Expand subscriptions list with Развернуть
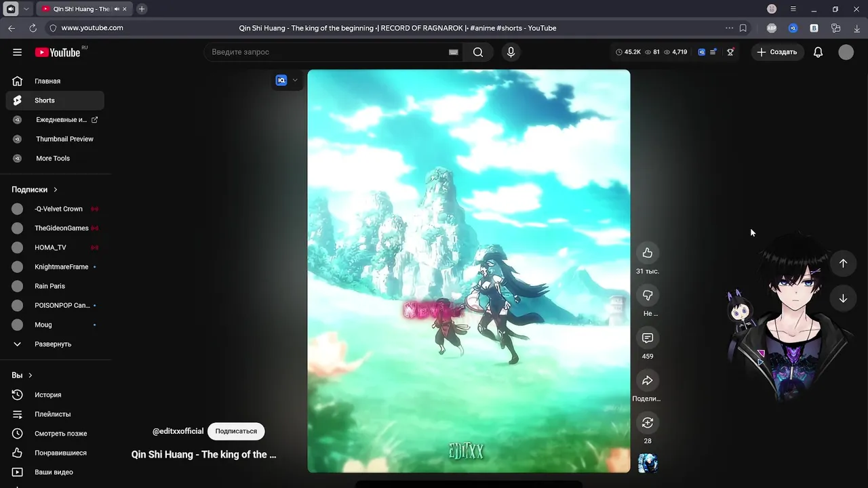 (54, 344)
